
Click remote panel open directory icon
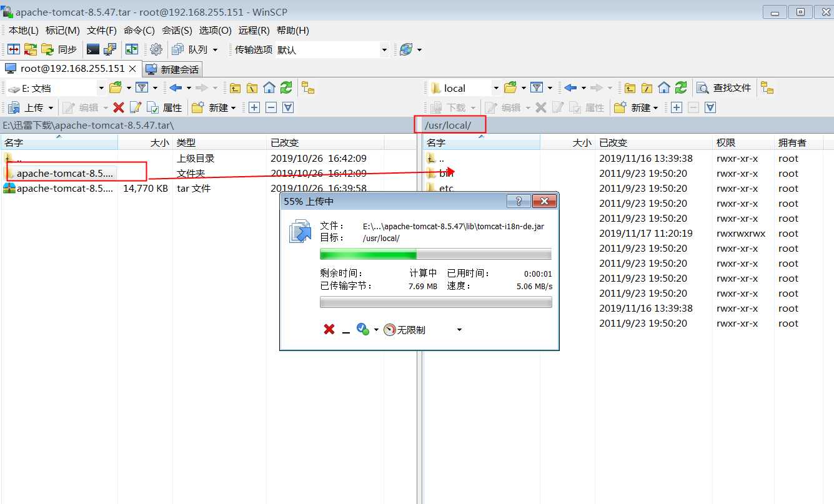click(510, 88)
